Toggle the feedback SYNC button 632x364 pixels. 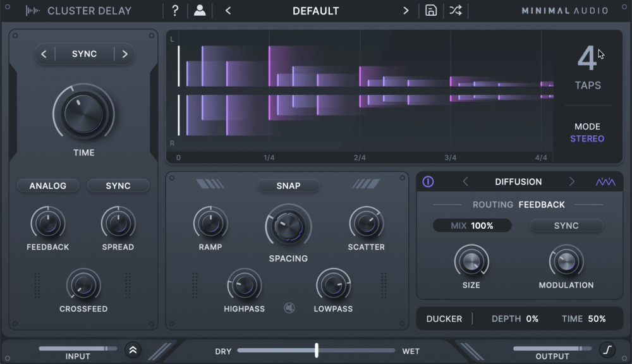click(x=118, y=186)
